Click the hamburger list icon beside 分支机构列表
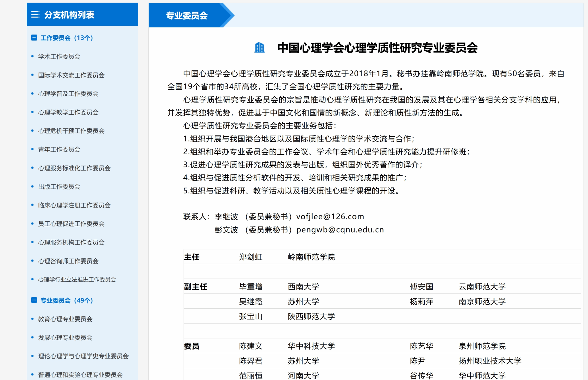The width and height of the screenshot is (588, 380). [x=35, y=14]
